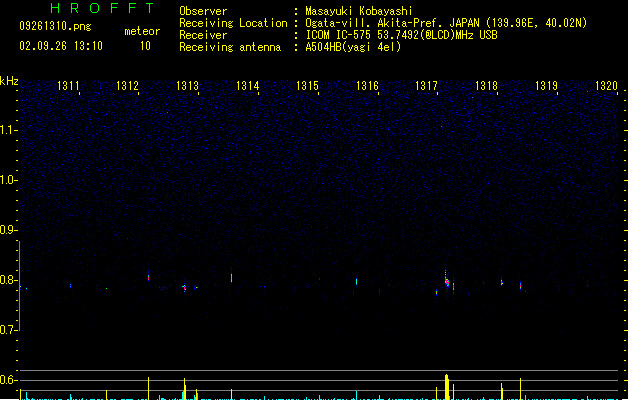Click the strong meteor echo cluster after 1317
The width and height of the screenshot is (629, 400).
[447, 280]
